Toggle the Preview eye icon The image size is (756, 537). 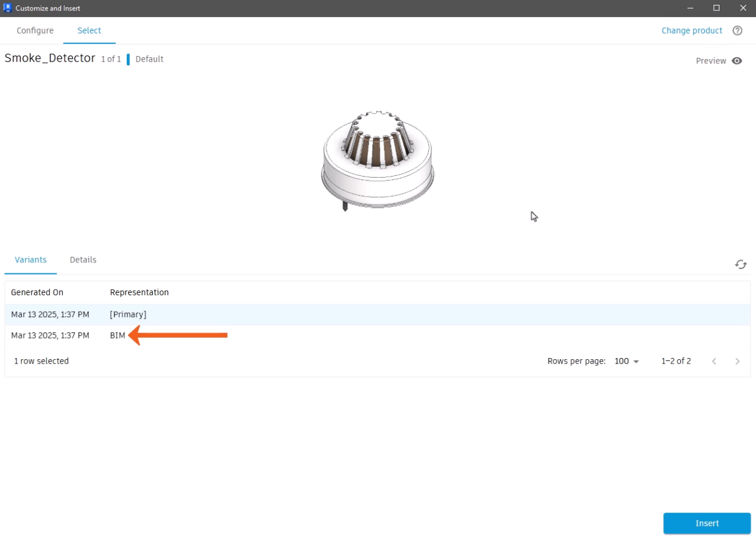coord(737,61)
